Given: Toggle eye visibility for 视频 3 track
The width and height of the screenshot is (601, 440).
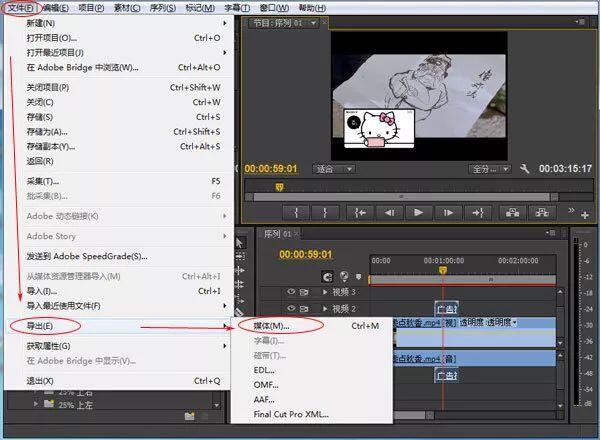Looking at the screenshot, I should [x=291, y=292].
